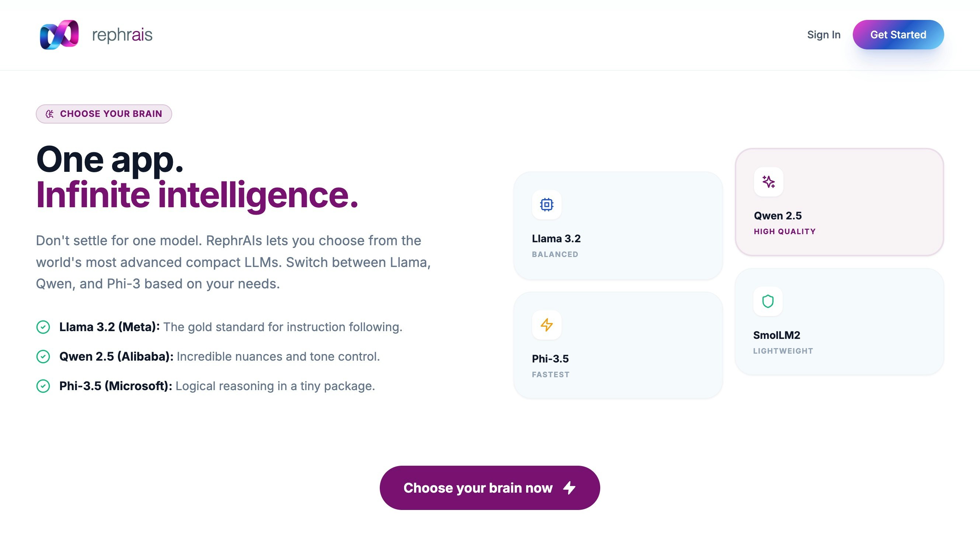The image size is (980, 545).
Task: Click the checkmark beside Phi-3.5 (Microsoft)
Action: click(x=44, y=386)
